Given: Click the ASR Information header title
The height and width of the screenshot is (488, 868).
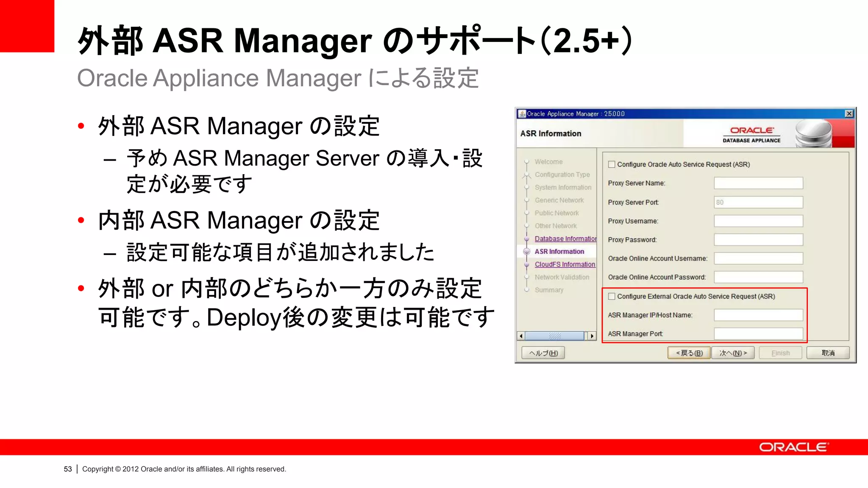Looking at the screenshot, I should point(551,133).
